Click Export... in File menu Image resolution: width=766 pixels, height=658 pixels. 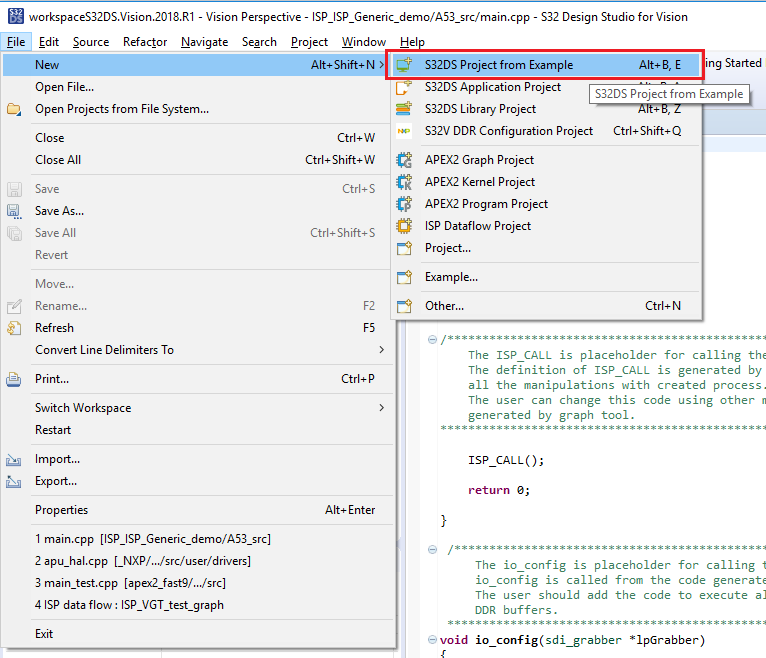pos(198,481)
